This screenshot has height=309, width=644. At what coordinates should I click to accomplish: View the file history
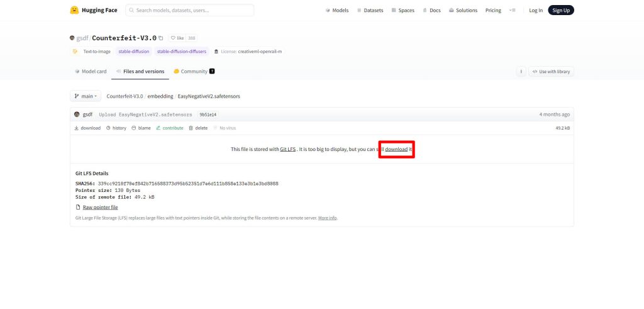pos(116,128)
